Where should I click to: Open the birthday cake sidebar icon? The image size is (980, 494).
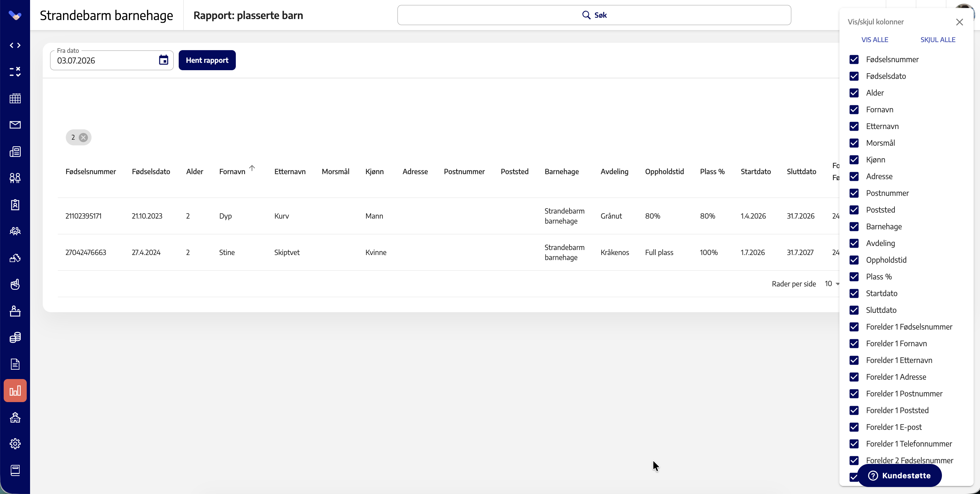pos(15,311)
